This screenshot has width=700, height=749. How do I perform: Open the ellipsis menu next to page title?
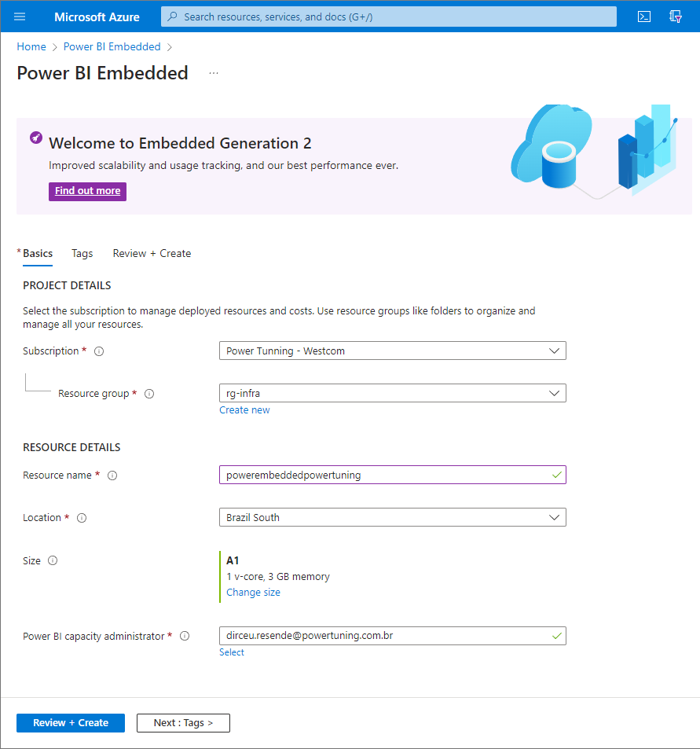[x=214, y=73]
